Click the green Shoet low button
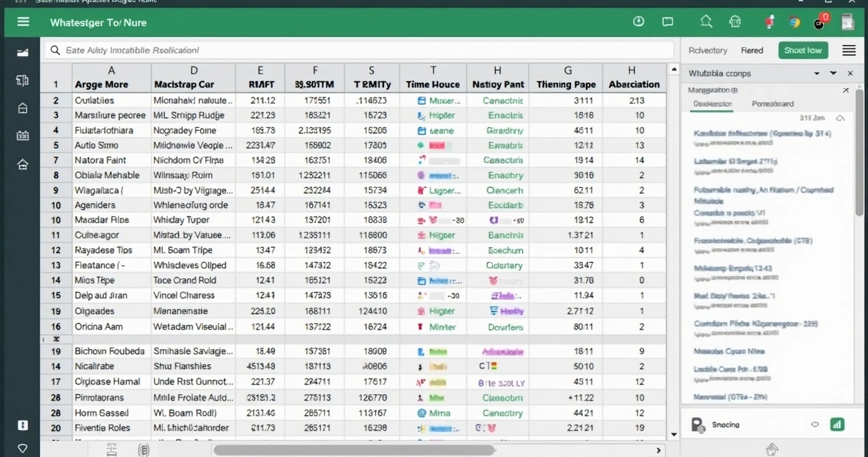Screen dimensions: 868x457 (x=803, y=50)
